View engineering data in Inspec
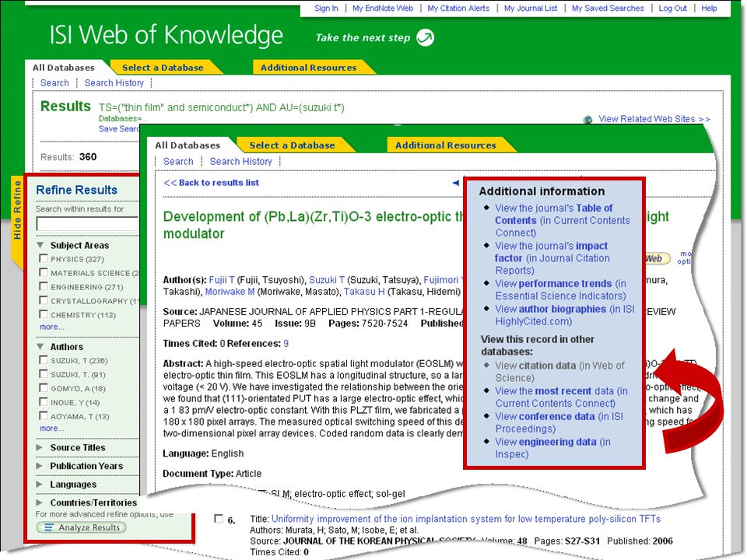 (552, 448)
